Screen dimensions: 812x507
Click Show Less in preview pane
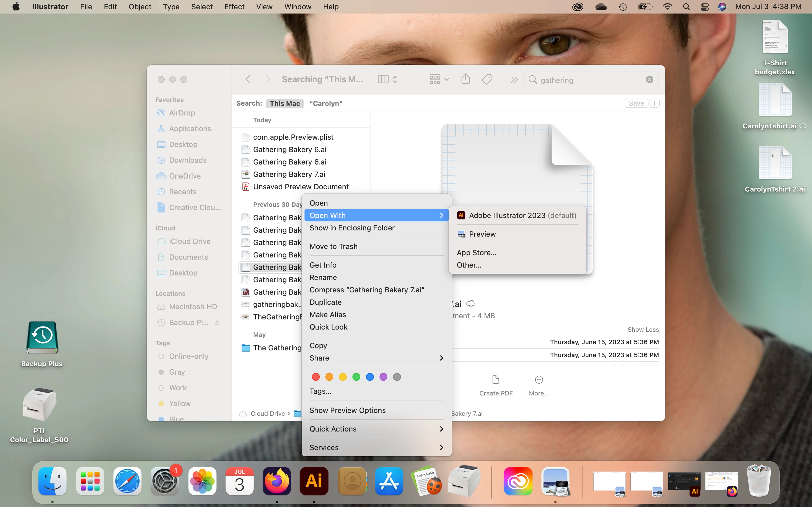coord(643,330)
